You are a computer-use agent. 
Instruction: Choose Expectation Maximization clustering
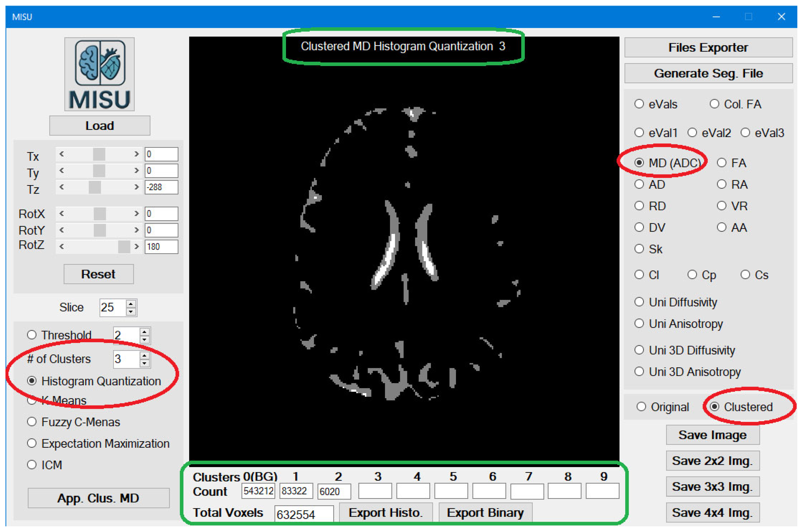tap(32, 443)
